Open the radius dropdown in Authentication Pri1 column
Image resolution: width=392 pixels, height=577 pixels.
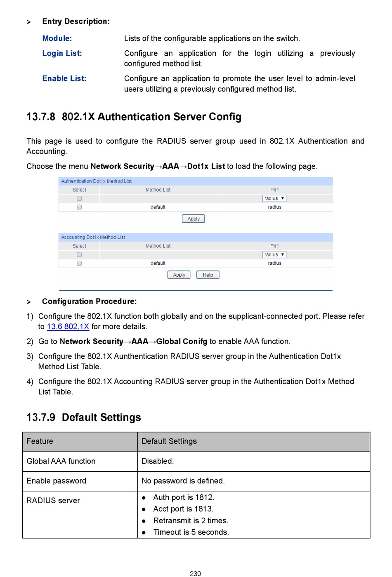coord(274,199)
